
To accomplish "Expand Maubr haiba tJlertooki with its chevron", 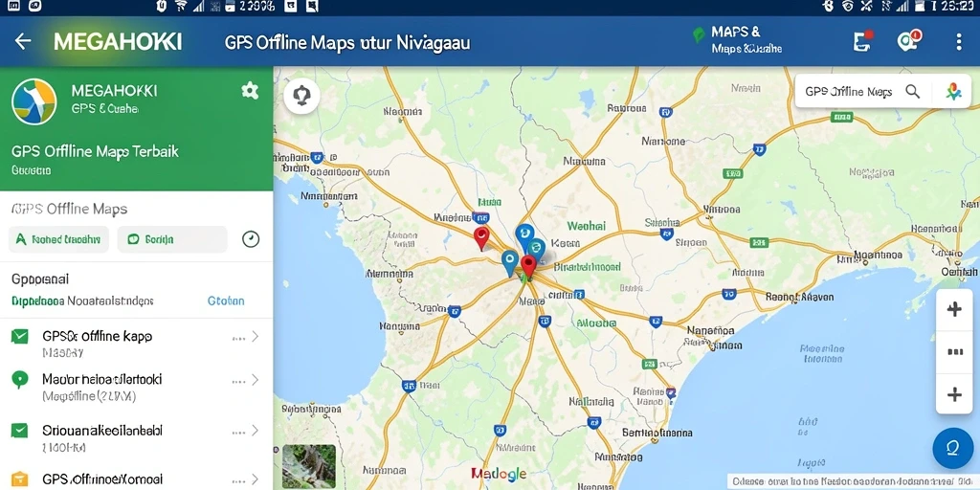I will pos(255,379).
